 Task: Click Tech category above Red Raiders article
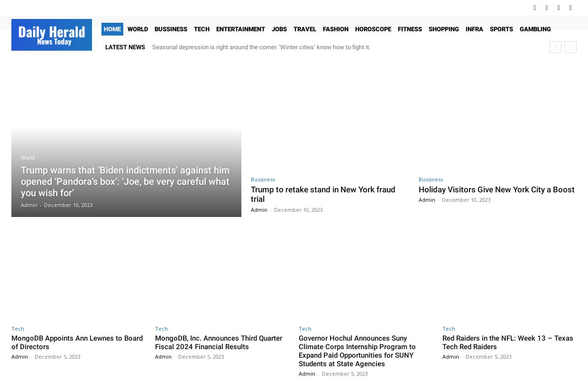449,329
